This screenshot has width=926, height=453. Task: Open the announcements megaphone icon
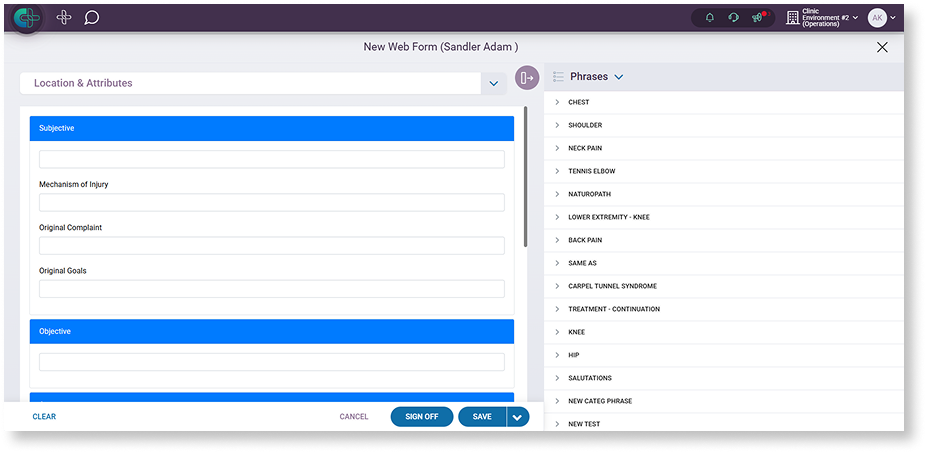758,18
